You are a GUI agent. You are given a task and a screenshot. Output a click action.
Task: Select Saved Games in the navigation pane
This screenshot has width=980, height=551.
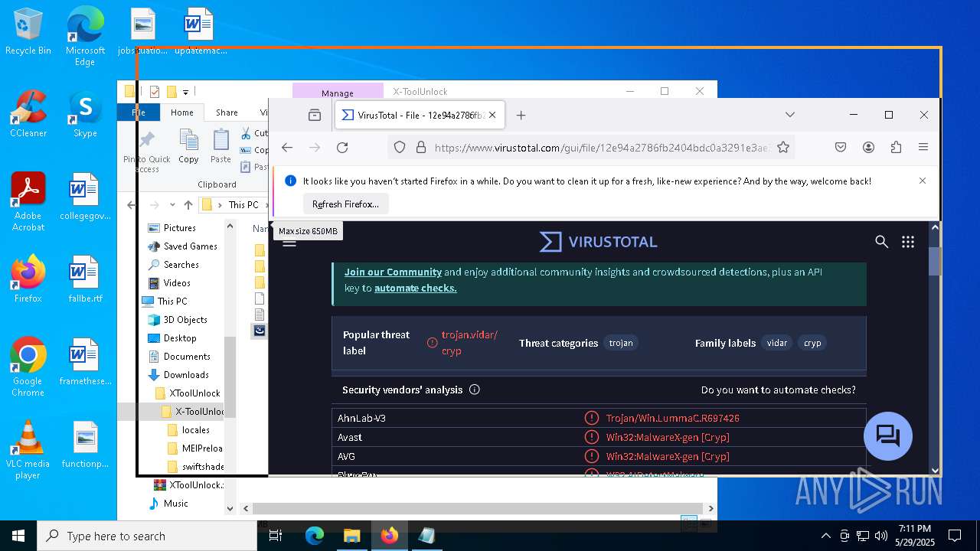(191, 246)
